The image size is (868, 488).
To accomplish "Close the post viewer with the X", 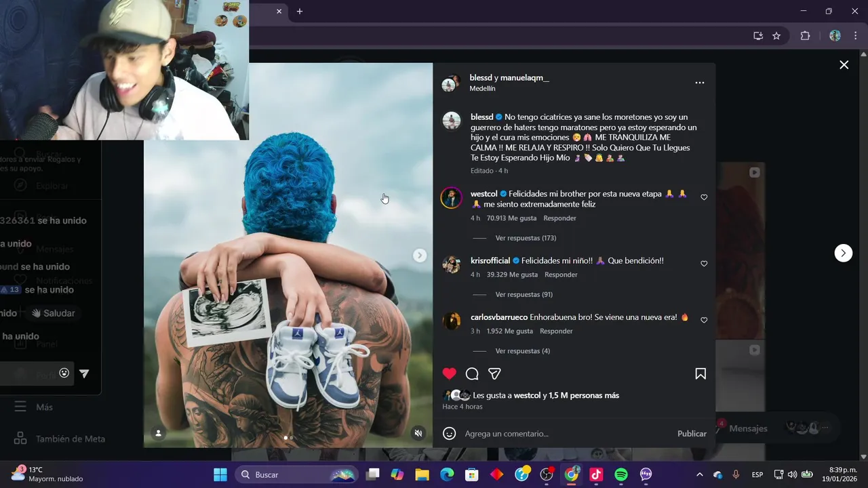I will click(x=844, y=64).
